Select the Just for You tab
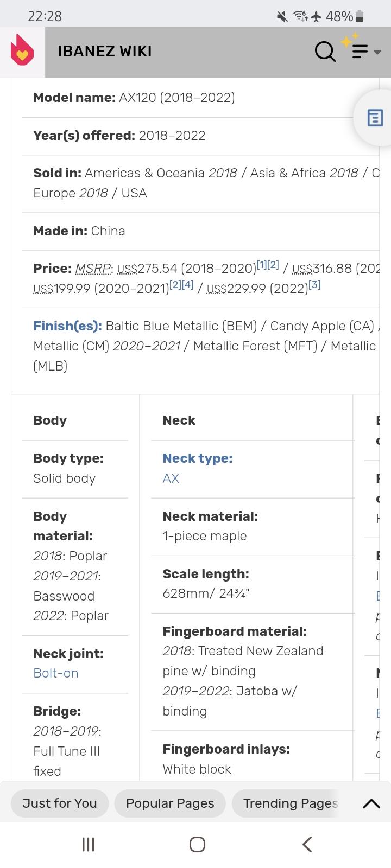The height and width of the screenshot is (868, 391). point(60,803)
